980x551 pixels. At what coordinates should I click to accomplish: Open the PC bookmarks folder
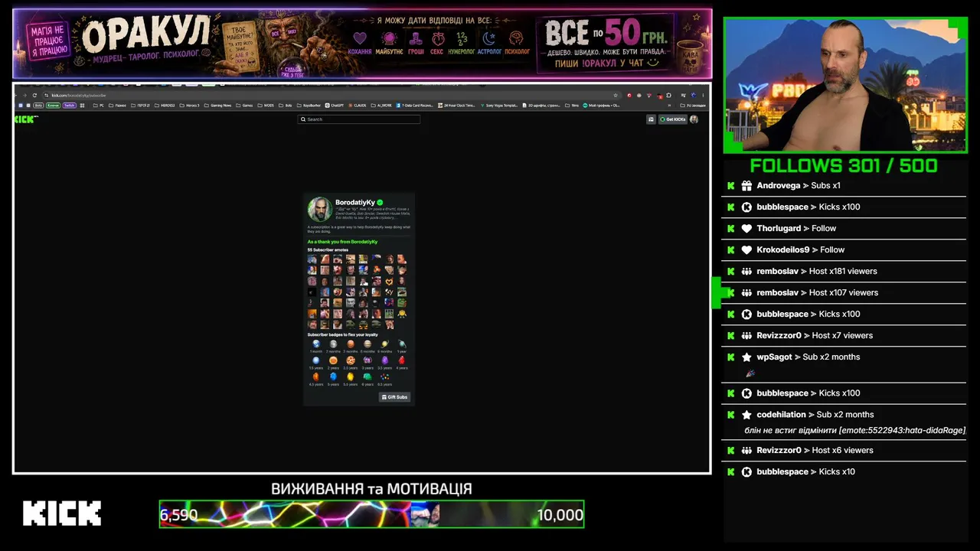click(x=99, y=106)
